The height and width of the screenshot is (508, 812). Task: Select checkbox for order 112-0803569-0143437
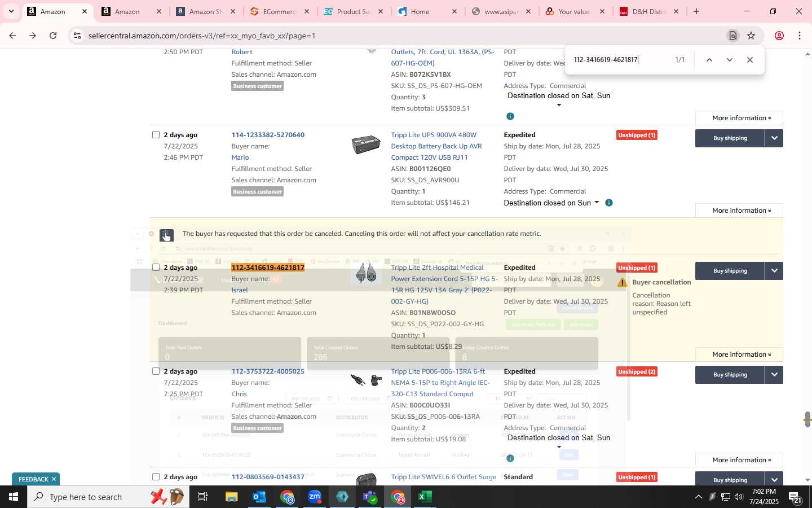156,476
